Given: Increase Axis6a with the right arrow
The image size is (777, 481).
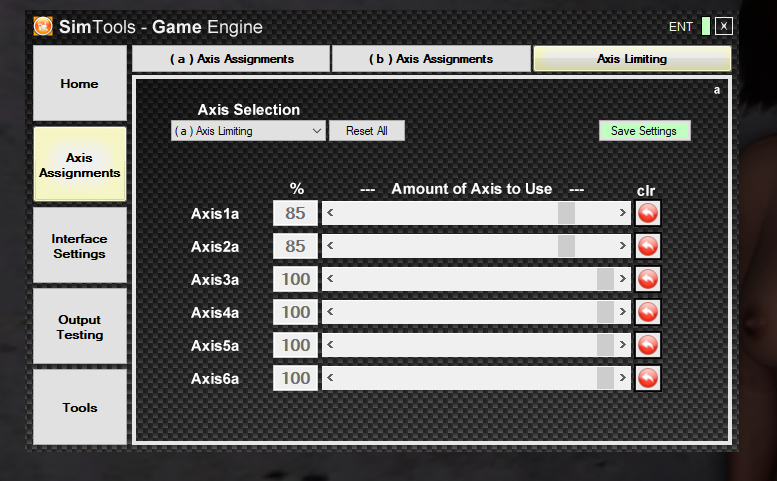Looking at the screenshot, I should tap(622, 378).
